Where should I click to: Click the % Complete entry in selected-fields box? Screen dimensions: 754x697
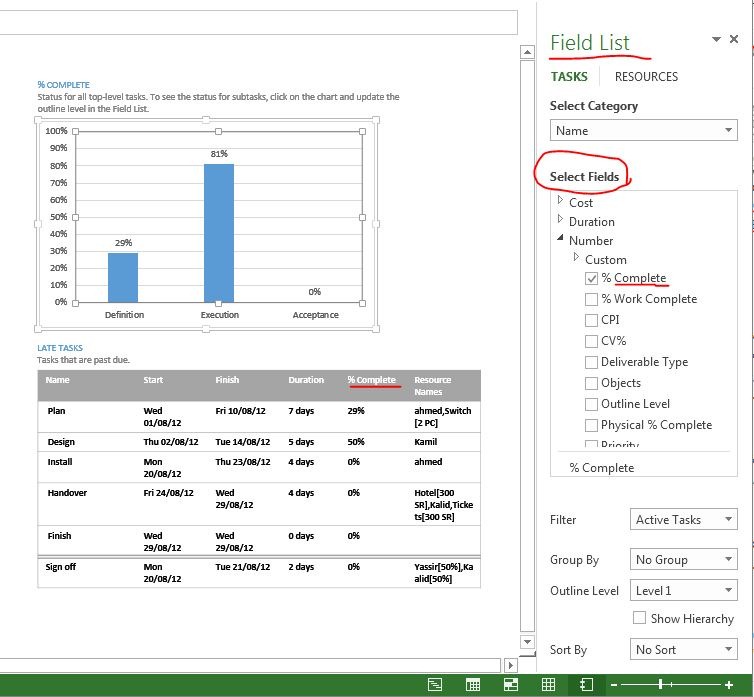(602, 468)
